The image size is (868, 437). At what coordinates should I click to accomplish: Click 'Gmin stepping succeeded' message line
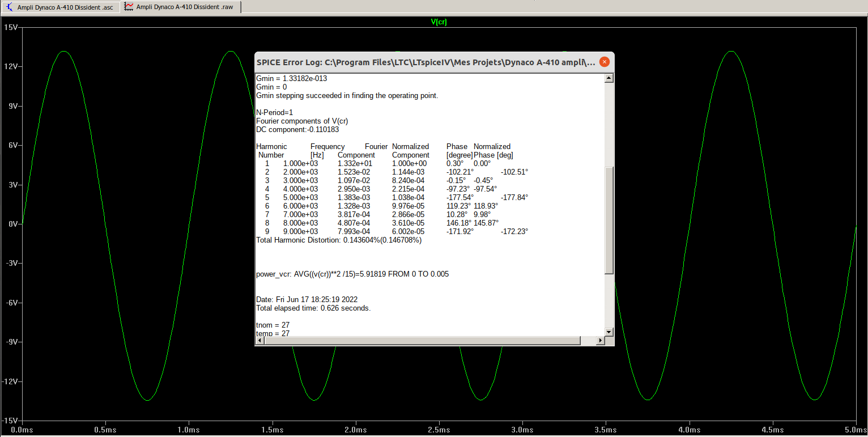(347, 96)
